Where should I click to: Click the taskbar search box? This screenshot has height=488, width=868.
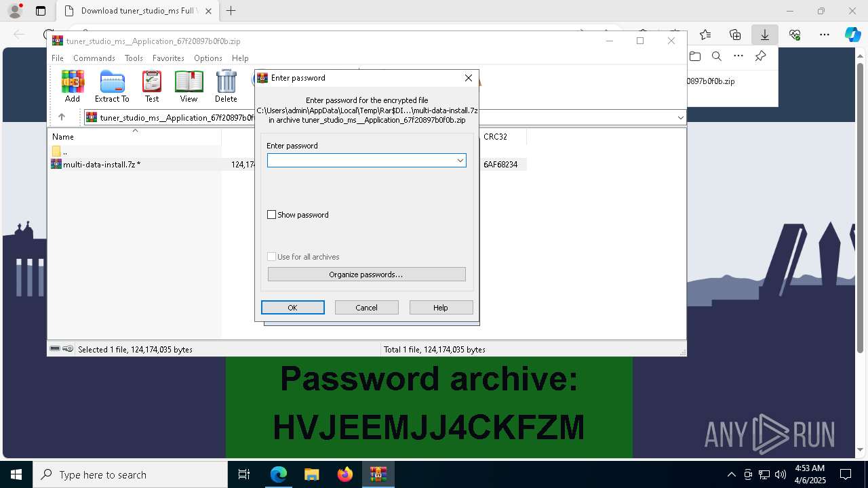[x=130, y=474]
